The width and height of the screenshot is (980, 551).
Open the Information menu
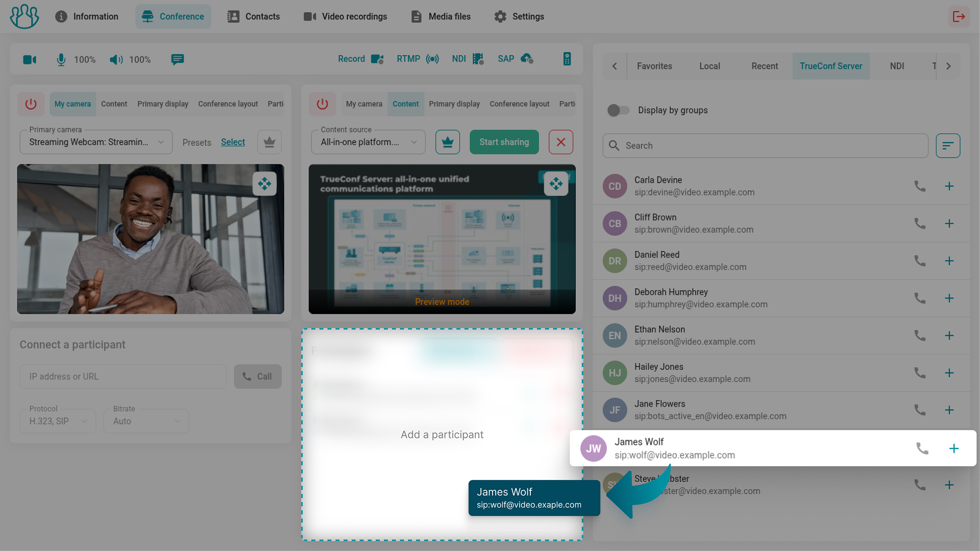pos(87,16)
